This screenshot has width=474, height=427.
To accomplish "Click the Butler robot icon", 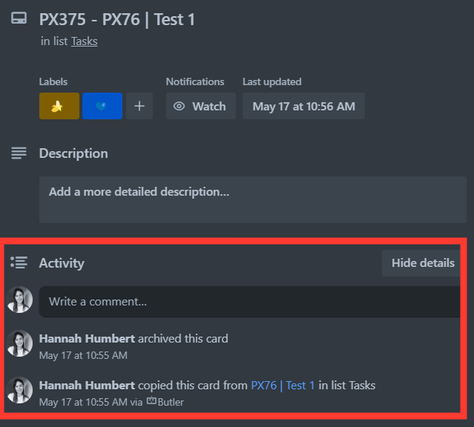I will pyautogui.click(x=152, y=401).
